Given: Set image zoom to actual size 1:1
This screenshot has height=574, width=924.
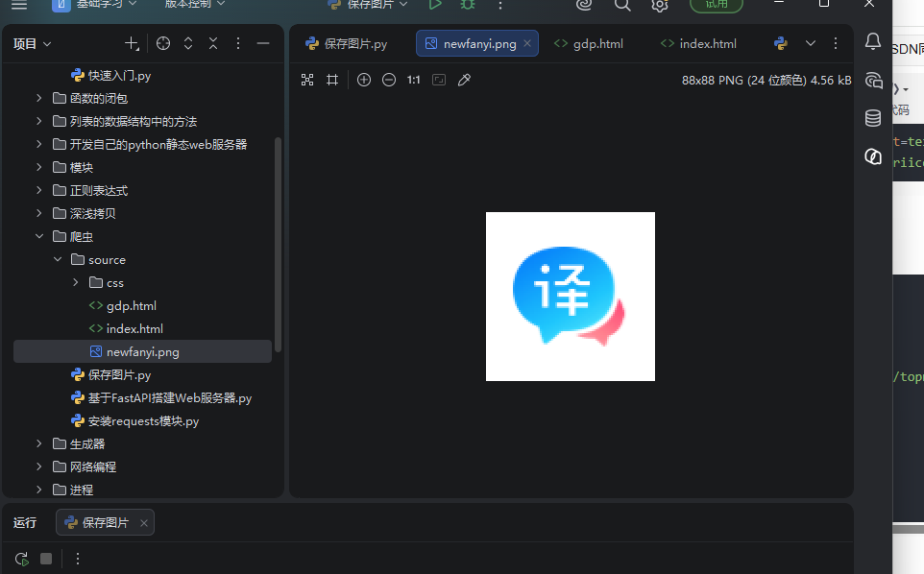Looking at the screenshot, I should [x=414, y=80].
